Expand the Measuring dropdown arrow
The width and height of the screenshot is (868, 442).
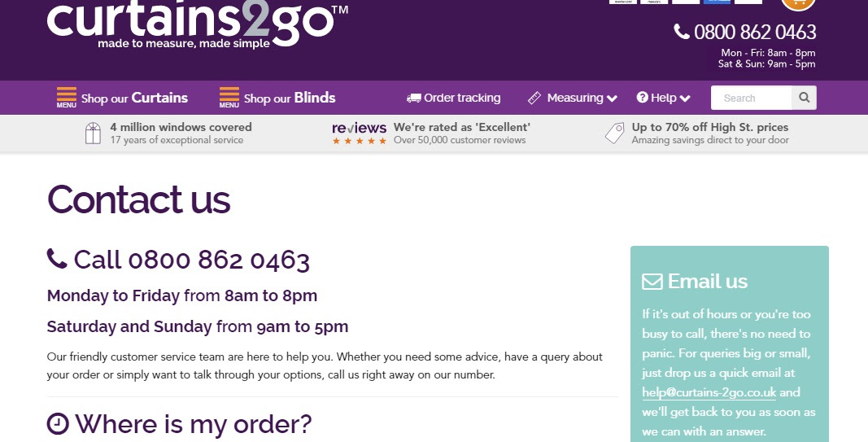pos(612,98)
